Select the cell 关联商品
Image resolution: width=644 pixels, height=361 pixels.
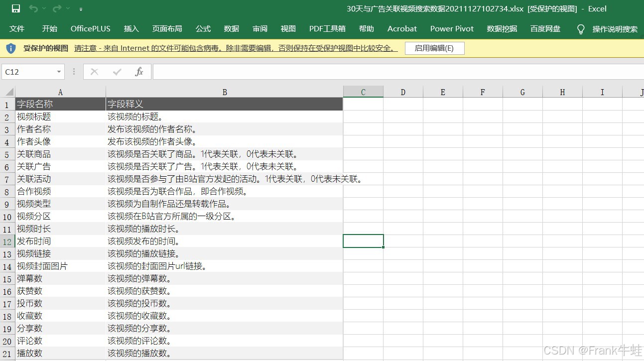[x=60, y=154]
